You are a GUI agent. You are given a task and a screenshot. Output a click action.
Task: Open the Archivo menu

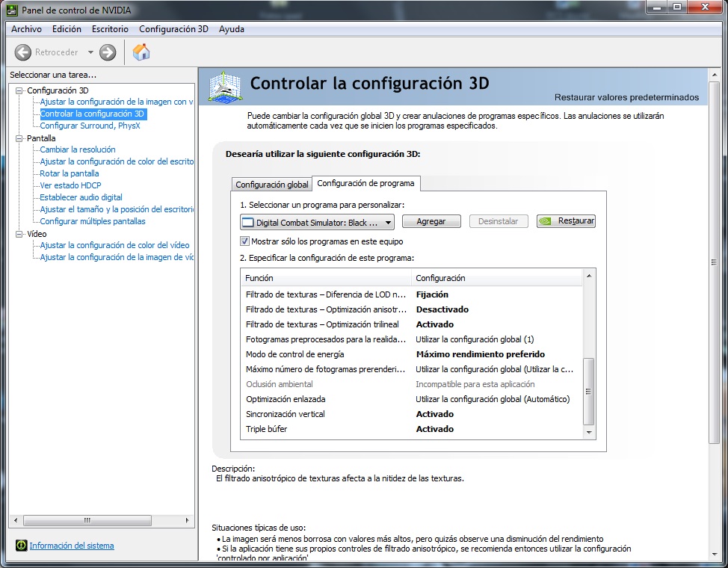pos(26,29)
